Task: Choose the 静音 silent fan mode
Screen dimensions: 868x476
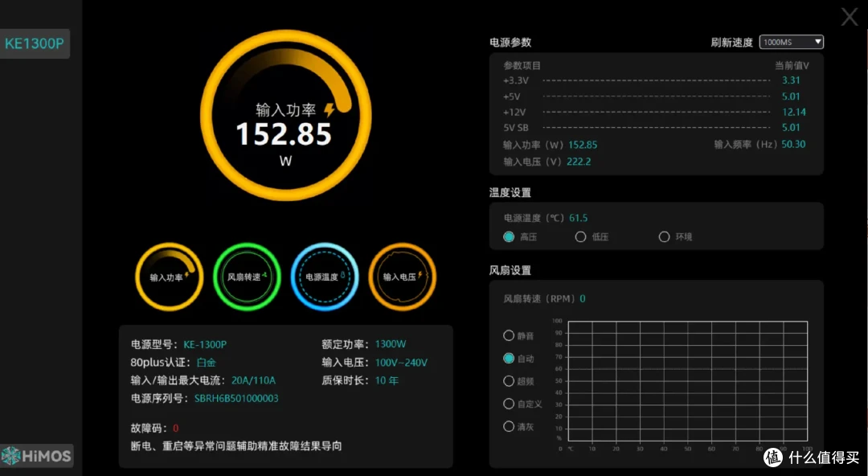Action: coord(509,335)
